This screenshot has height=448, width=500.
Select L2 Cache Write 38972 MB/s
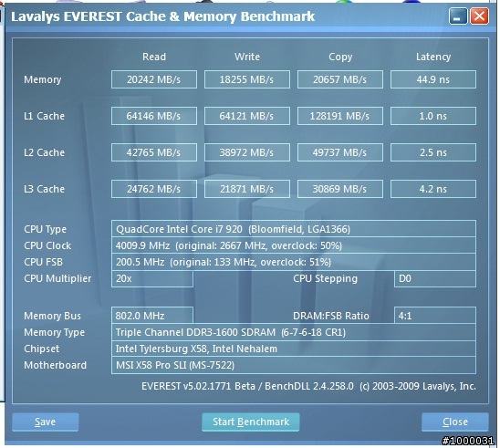point(247,152)
